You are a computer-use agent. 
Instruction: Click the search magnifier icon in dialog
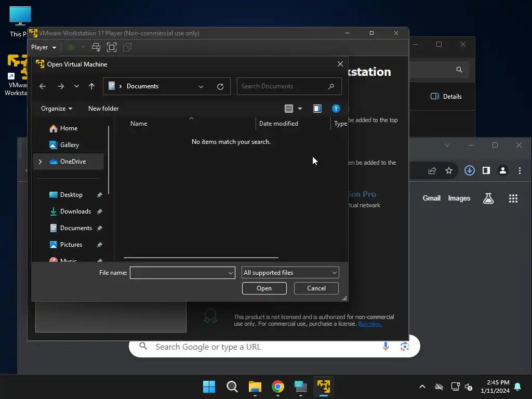(331, 86)
